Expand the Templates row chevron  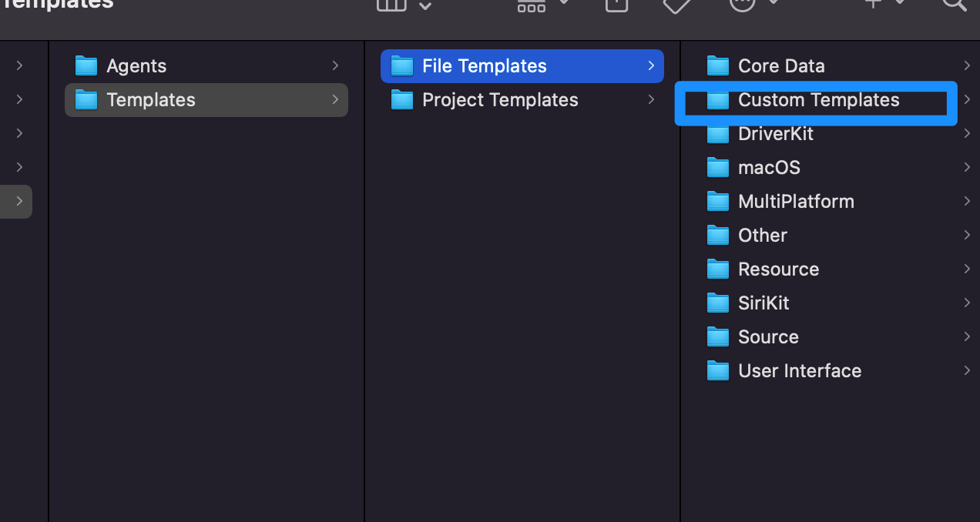pos(335,100)
